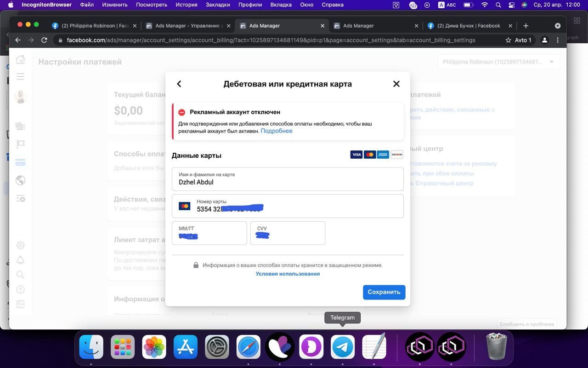The height and width of the screenshot is (368, 588).
Task: Click the American Express card logo
Action: pos(383,155)
